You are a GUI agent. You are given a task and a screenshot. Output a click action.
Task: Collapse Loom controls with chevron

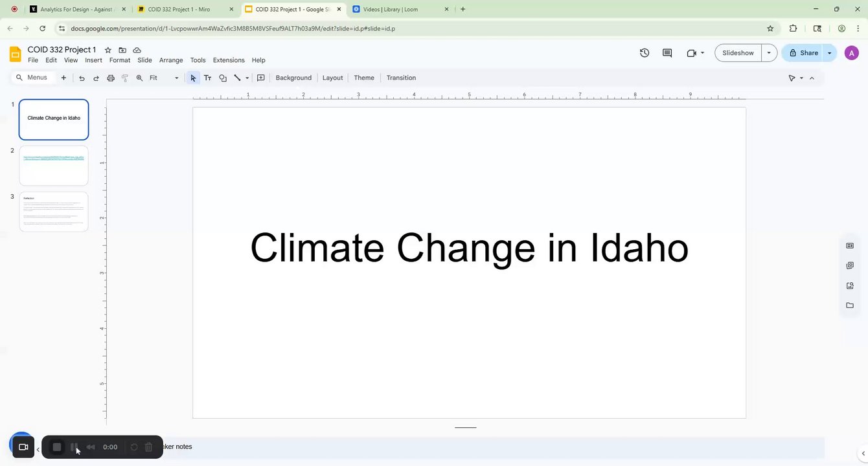coord(38,449)
